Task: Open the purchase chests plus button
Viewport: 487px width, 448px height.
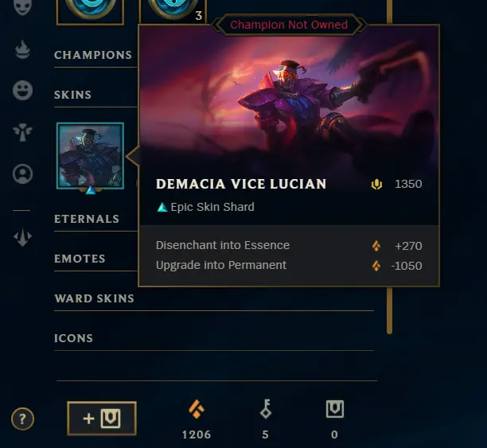Action: click(x=102, y=419)
